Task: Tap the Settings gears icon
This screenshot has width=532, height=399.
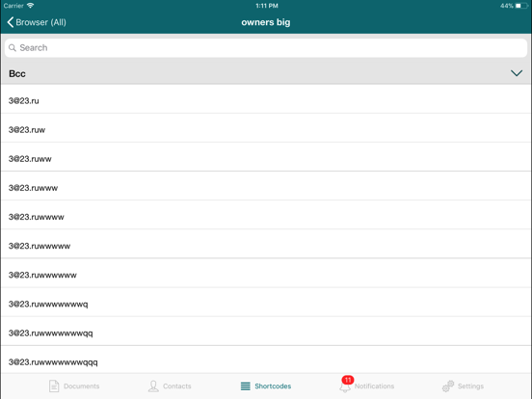Action: click(x=448, y=386)
